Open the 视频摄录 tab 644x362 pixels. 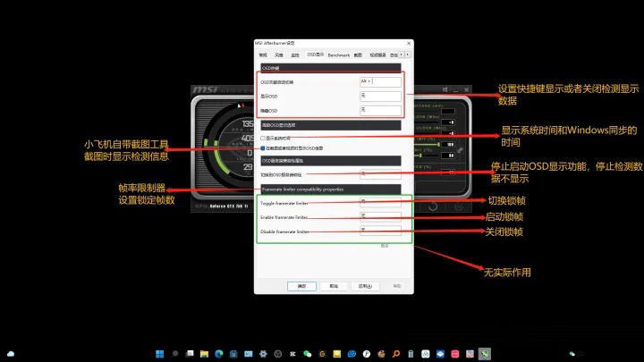click(377, 55)
